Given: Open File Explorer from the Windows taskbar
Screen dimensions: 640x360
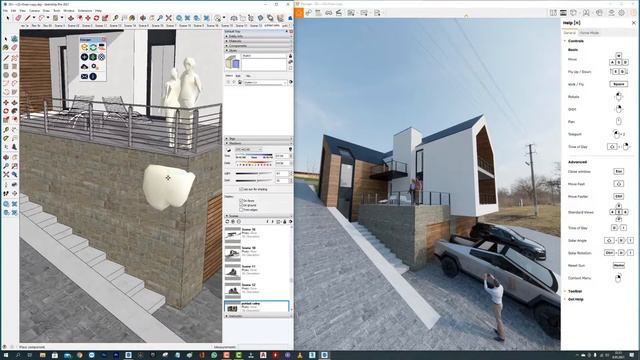Looking at the screenshot, I should [42, 356].
